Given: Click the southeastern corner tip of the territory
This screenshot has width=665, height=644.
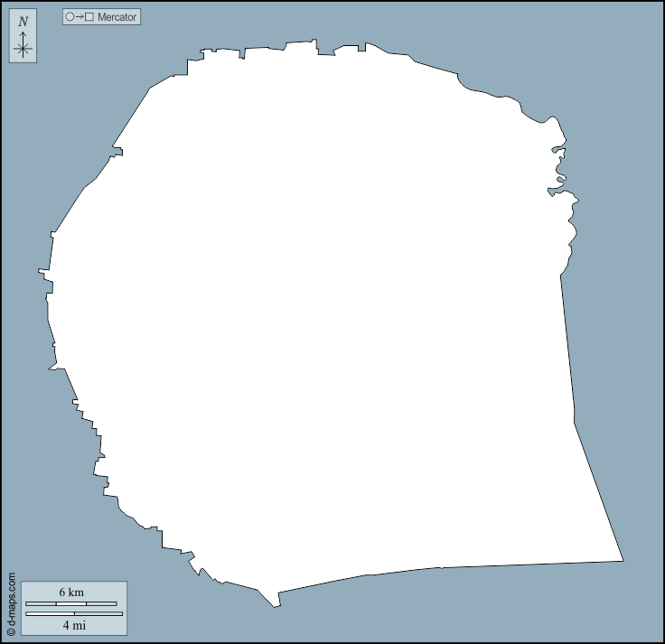Looking at the screenshot, I should coord(622,560).
